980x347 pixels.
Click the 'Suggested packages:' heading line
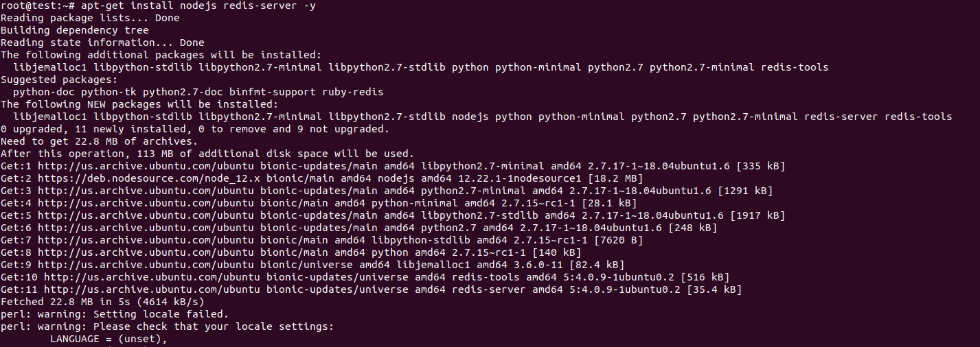[x=58, y=80]
